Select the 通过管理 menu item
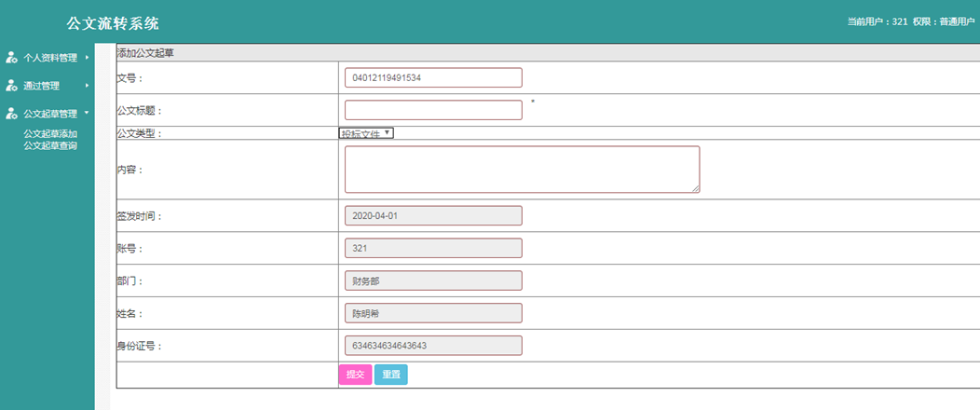The width and height of the screenshot is (980, 410). tap(41, 86)
